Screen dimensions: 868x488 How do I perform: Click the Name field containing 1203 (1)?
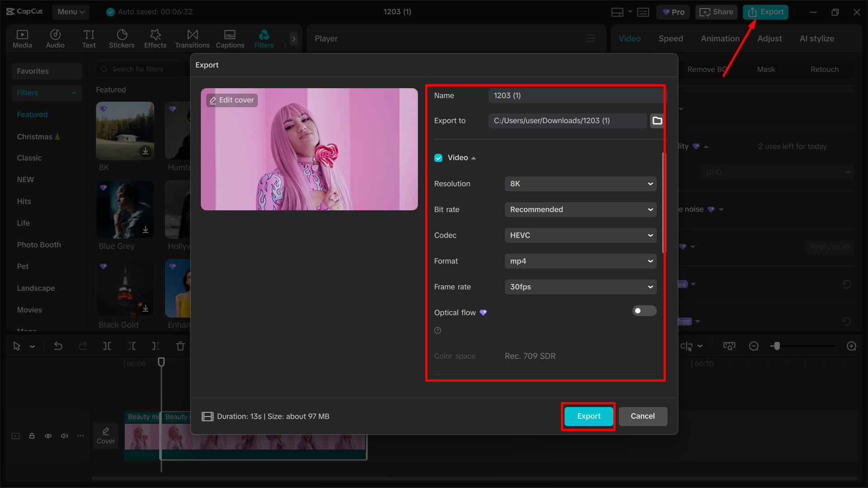[x=574, y=95]
